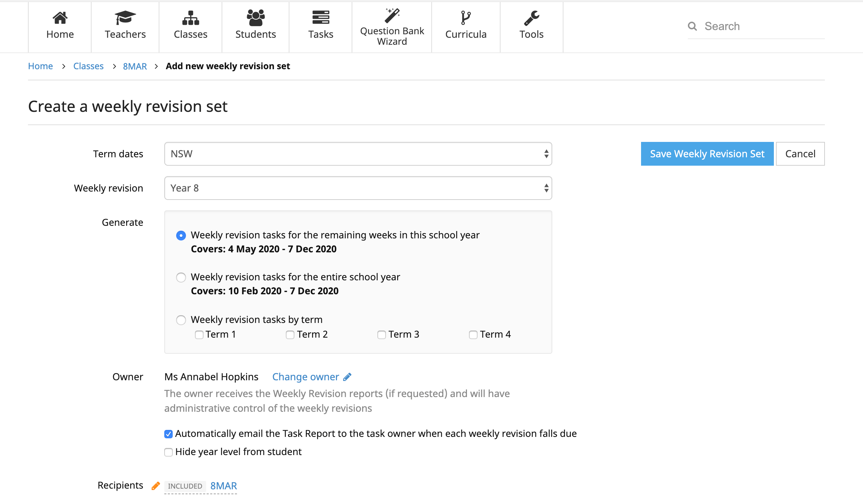Select Weekly revision tasks for entire school year
Image resolution: width=863 pixels, height=504 pixels.
[181, 277]
